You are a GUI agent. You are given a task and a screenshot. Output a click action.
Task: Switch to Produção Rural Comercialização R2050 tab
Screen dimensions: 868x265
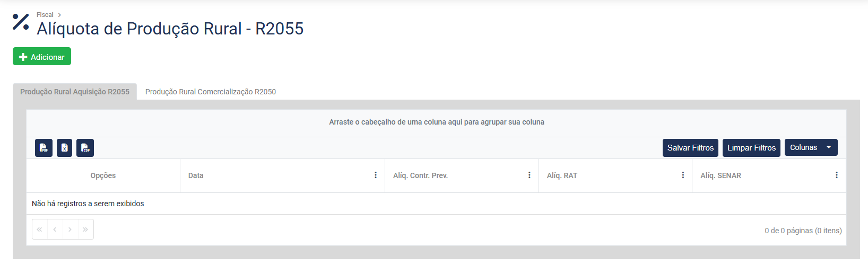point(211,92)
